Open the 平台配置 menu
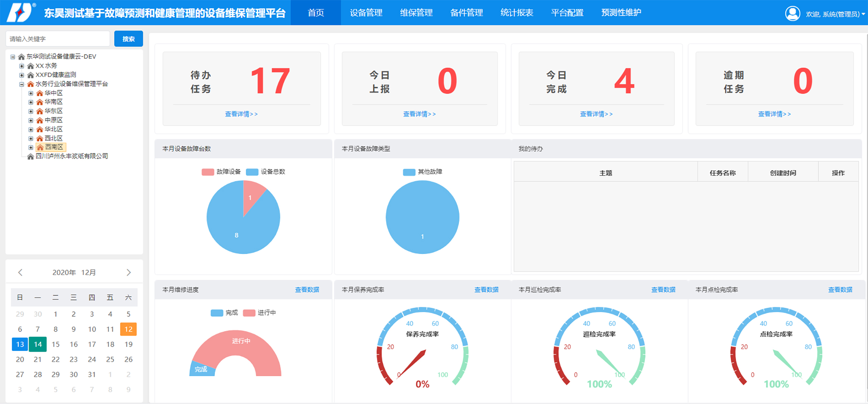868x404 pixels. (567, 13)
